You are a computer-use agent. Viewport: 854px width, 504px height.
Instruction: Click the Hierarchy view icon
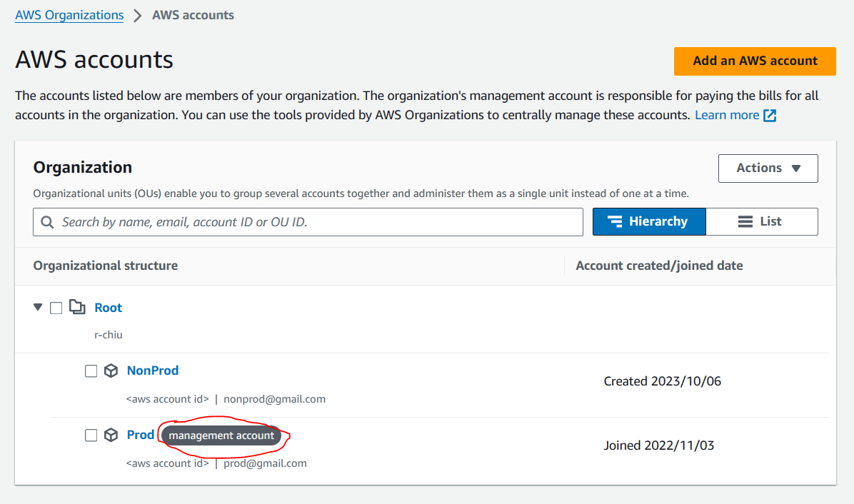[x=614, y=222]
